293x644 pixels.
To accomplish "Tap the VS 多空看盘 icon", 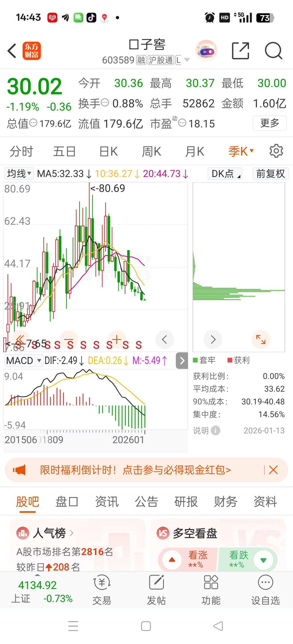I will (163, 533).
